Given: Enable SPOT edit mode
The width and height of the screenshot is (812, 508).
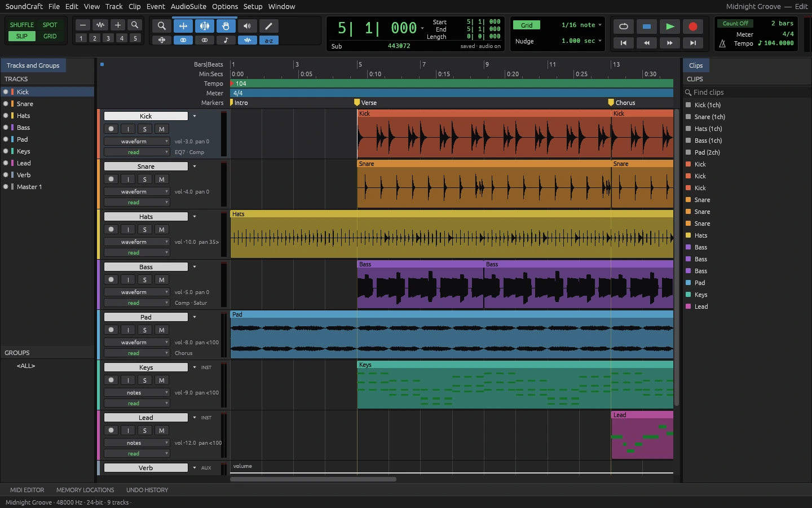Looking at the screenshot, I should click(x=50, y=25).
